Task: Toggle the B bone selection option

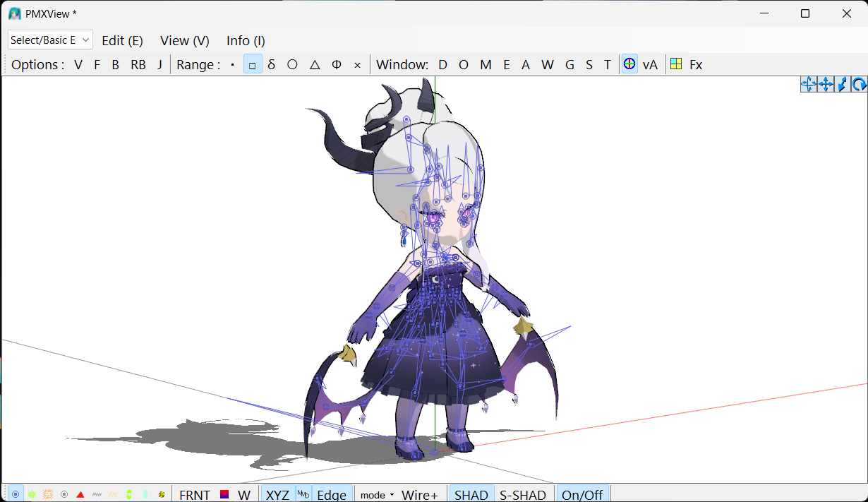Action: point(116,65)
